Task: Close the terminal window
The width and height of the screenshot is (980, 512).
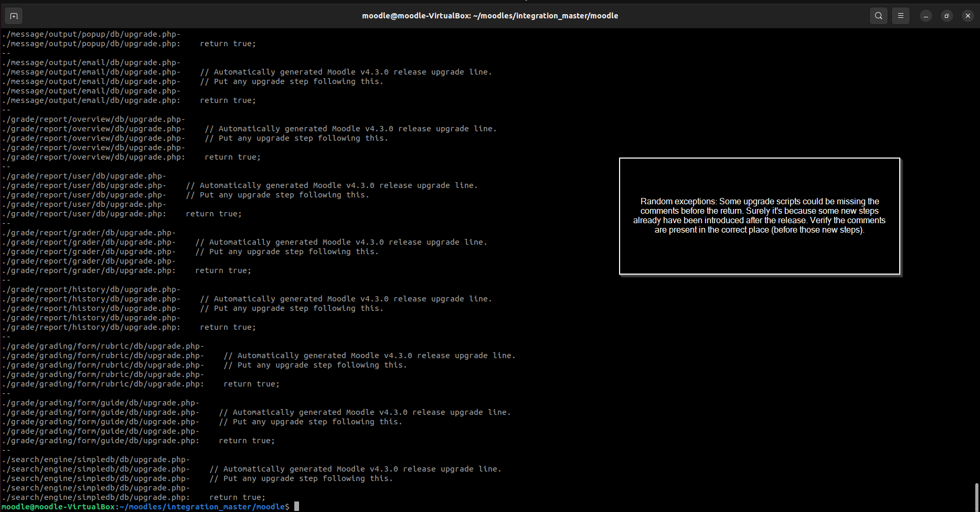Action: (x=968, y=16)
